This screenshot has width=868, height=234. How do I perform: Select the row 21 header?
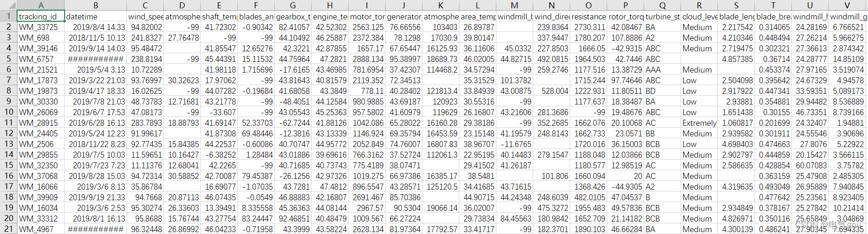pyautogui.click(x=8, y=229)
